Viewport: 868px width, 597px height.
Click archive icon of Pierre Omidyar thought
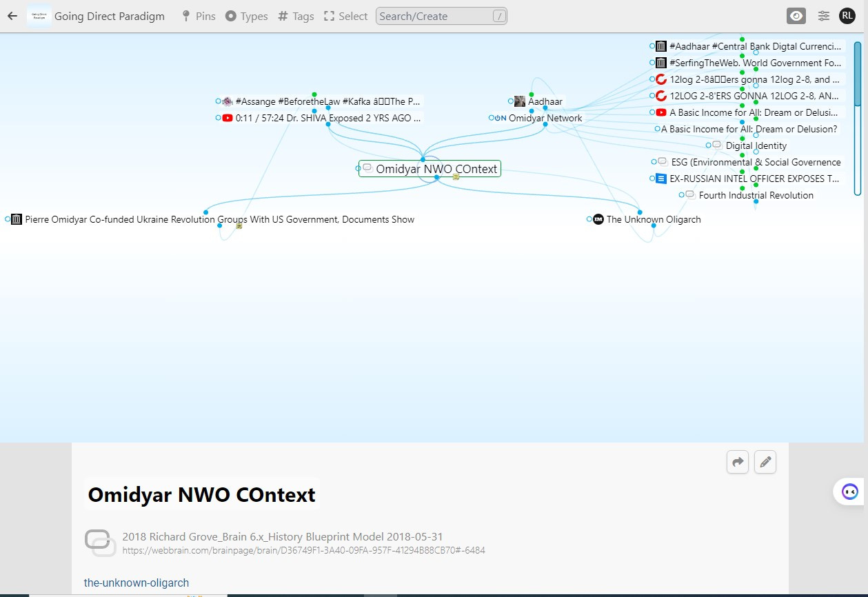click(x=17, y=219)
